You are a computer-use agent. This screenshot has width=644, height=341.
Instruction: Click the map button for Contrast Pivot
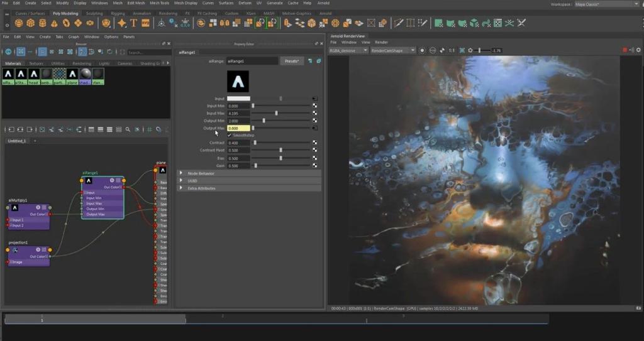coord(314,150)
